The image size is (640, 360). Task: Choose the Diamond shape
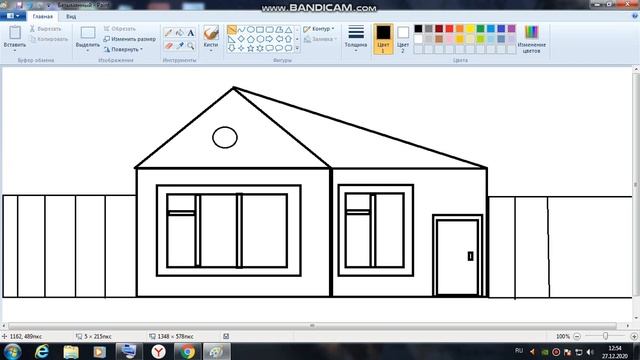(241, 39)
